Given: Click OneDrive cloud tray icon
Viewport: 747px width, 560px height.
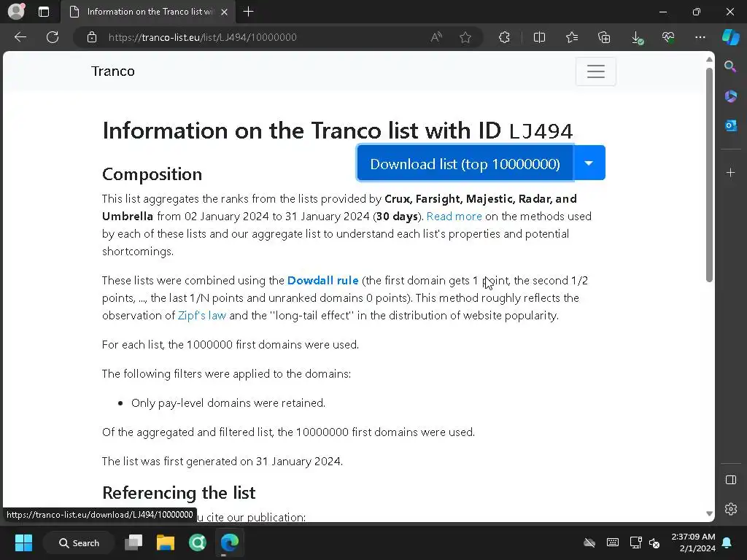Looking at the screenshot, I should (589, 542).
